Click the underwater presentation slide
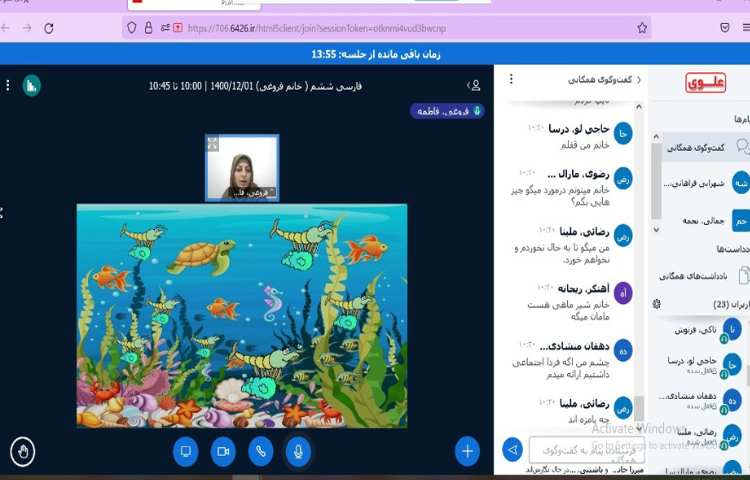Image resolution: width=750 pixels, height=480 pixels. (242, 316)
